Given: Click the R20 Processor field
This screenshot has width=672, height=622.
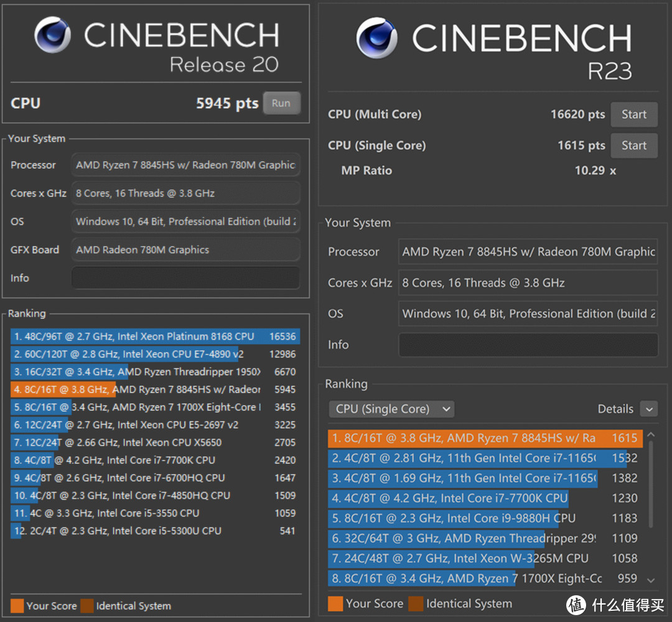Looking at the screenshot, I should (x=185, y=165).
